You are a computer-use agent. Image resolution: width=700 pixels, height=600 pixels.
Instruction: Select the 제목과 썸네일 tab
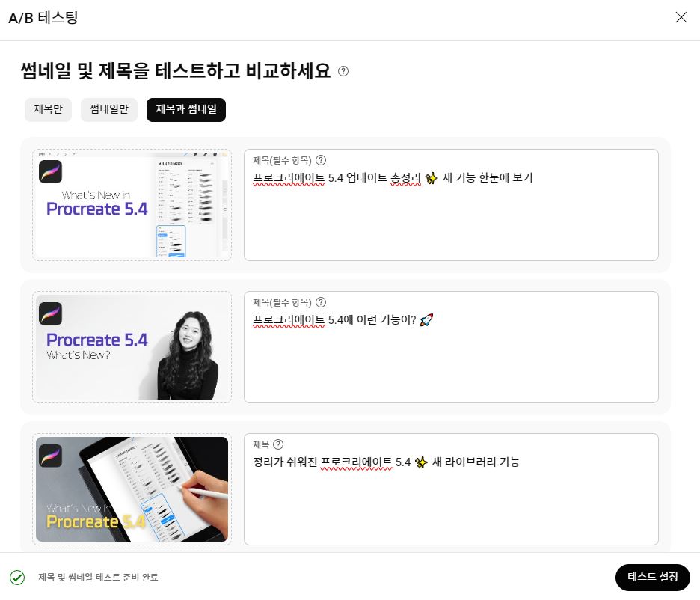pos(185,109)
